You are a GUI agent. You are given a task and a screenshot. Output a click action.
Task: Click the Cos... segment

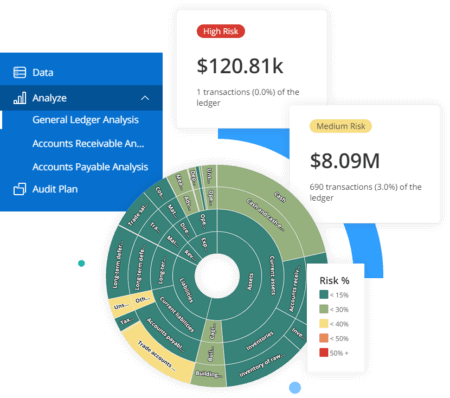tap(160, 193)
